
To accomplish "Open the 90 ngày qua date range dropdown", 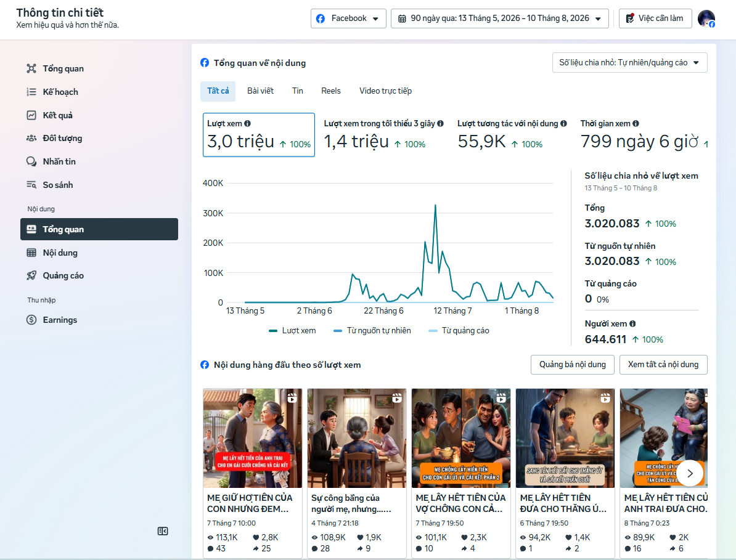I will point(500,18).
